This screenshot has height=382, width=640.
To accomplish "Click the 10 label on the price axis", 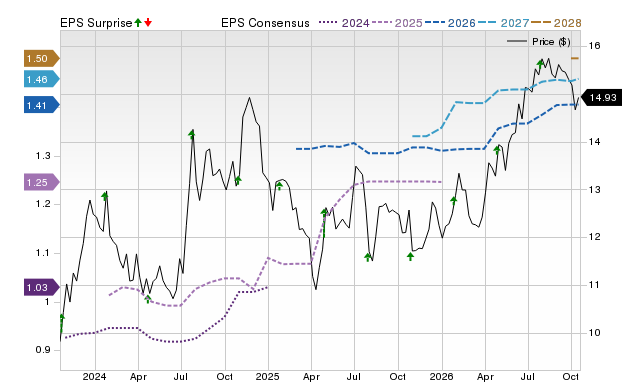I will (x=595, y=333).
